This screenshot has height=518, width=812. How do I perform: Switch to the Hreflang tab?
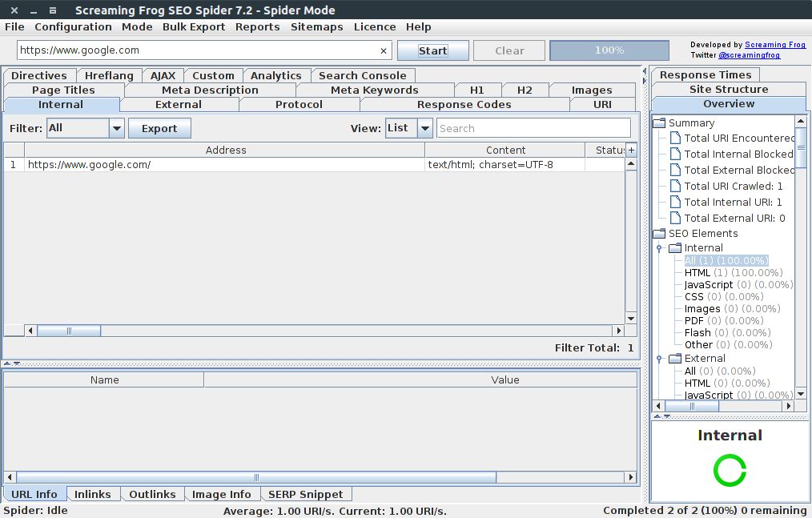click(109, 75)
